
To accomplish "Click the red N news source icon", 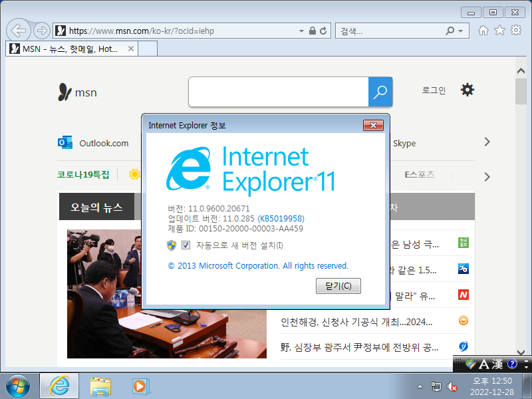I will 464,295.
